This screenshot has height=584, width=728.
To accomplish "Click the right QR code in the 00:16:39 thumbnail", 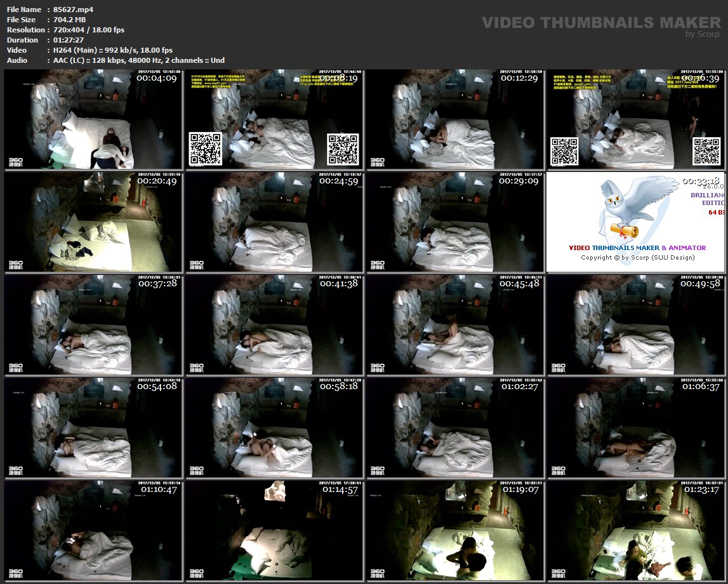I will (706, 151).
